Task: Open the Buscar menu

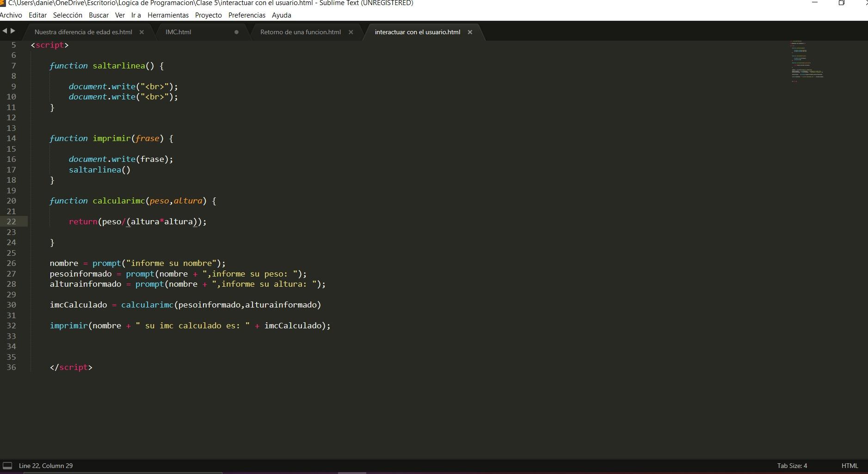Action: (x=98, y=15)
